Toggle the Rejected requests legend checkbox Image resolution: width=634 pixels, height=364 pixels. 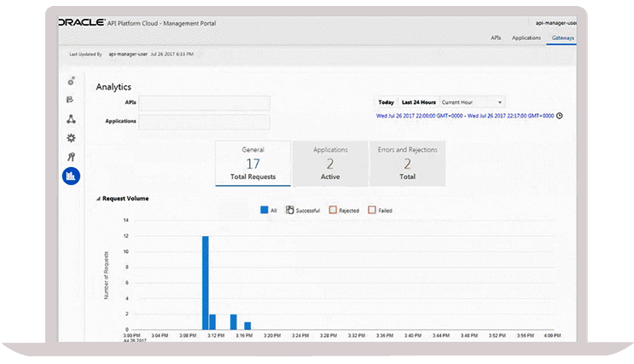pyautogui.click(x=333, y=210)
